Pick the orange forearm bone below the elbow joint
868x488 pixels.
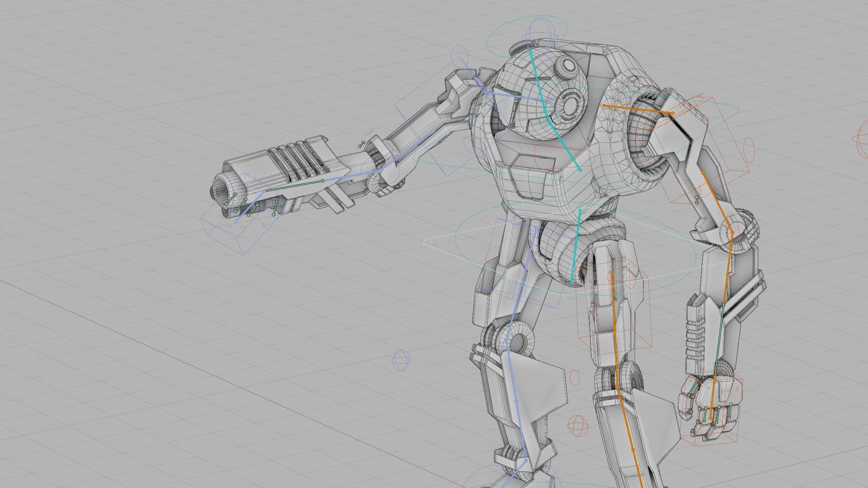coord(728,268)
